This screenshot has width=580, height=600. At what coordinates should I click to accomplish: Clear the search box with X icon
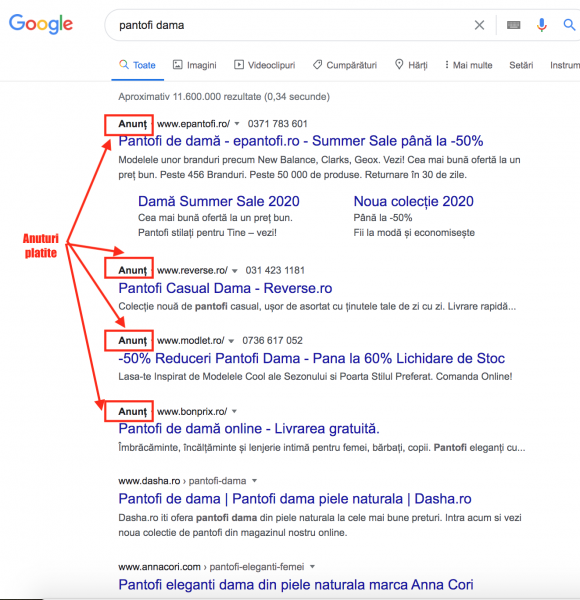[479, 25]
